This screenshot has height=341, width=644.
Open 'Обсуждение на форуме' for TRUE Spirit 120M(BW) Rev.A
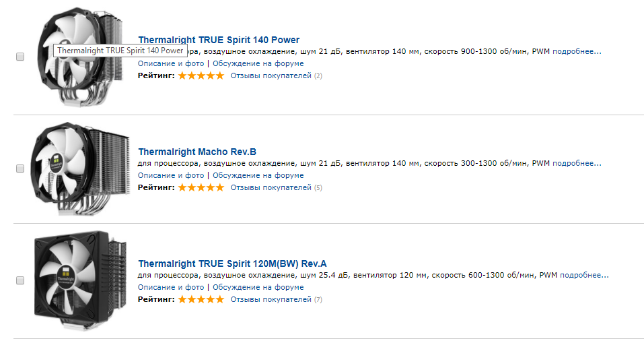click(x=258, y=287)
